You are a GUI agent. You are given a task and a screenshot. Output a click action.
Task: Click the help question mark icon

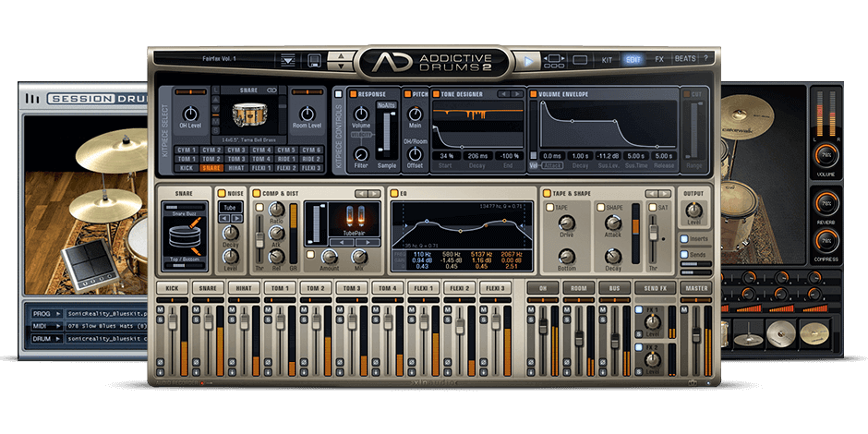[705, 59]
